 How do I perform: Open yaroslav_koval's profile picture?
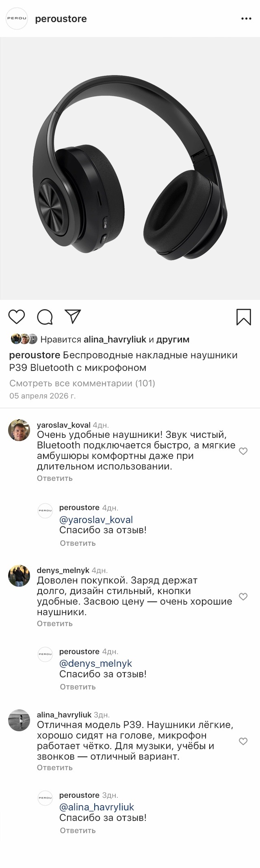(19, 430)
